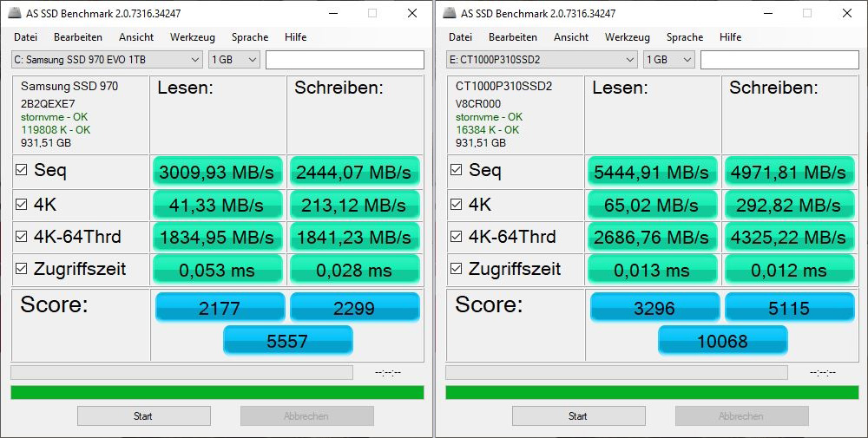Uncheck the 4K test in the Samsung window
The height and width of the screenshot is (438, 868).
click(21, 205)
